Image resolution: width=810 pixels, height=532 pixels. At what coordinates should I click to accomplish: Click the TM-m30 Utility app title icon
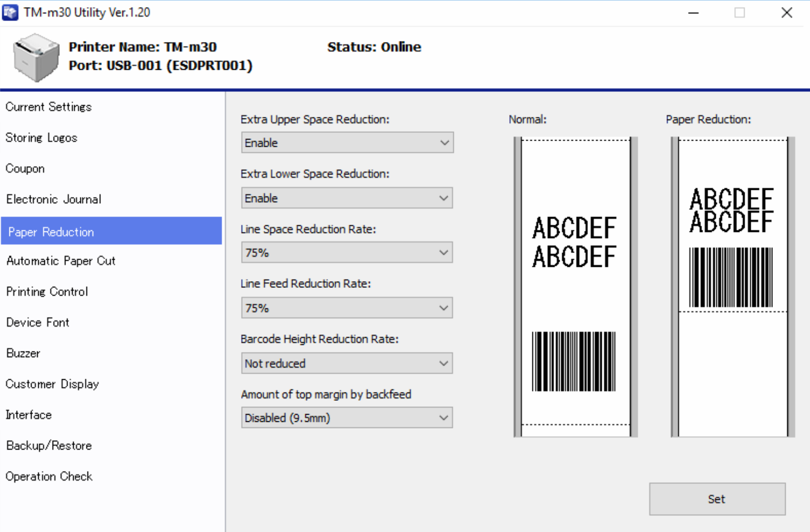pyautogui.click(x=10, y=12)
